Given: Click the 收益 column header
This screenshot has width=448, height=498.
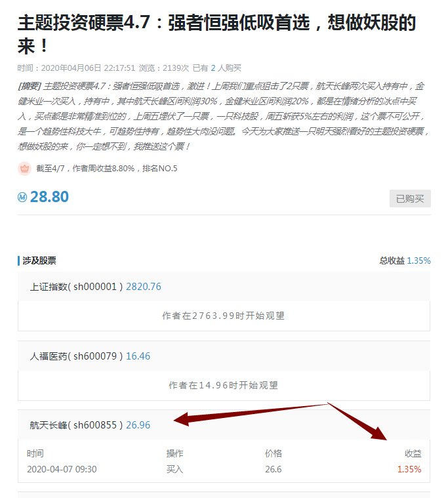Looking at the screenshot, I should (x=413, y=453).
